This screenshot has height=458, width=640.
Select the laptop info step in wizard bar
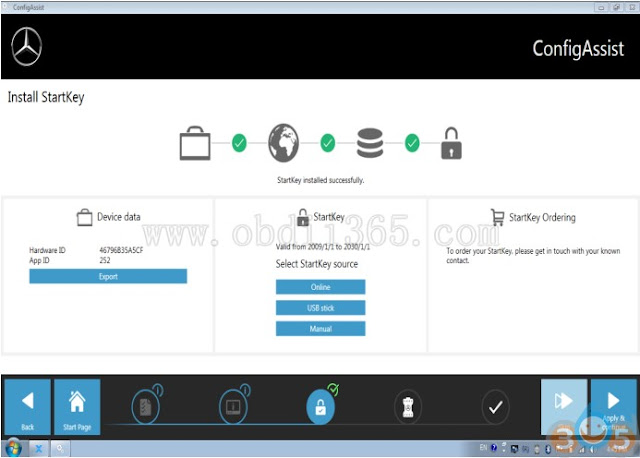[233, 407]
